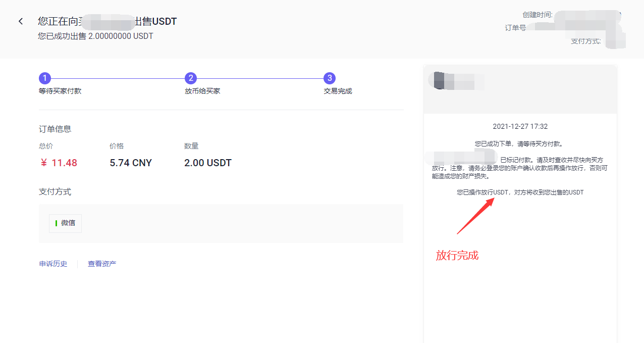644x343 pixels.
Task: Click the buyer avatar in chat panel
Action: click(x=437, y=81)
